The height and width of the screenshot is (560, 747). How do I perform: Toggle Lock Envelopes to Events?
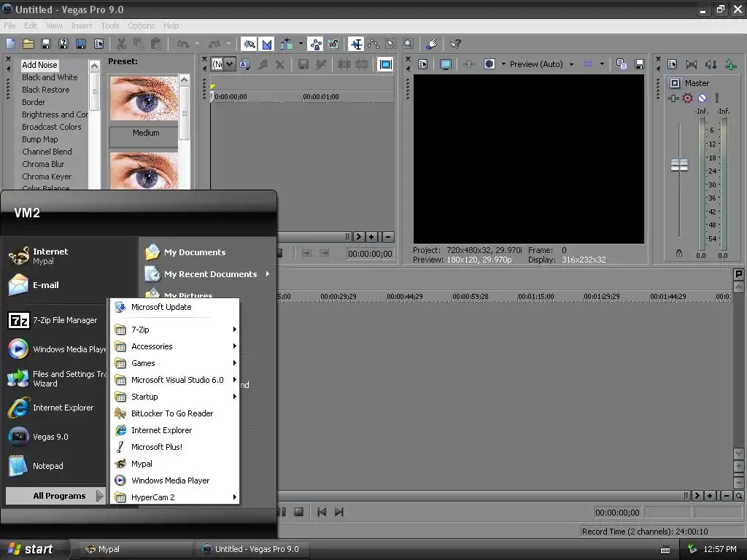[315, 44]
